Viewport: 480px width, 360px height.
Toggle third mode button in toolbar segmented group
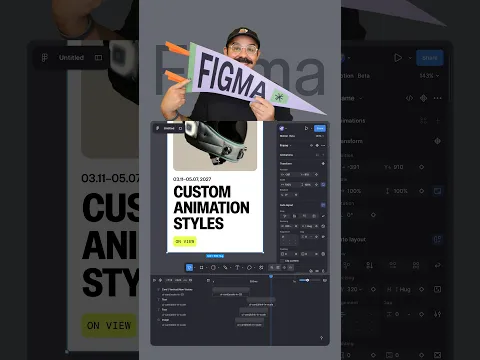click(284, 267)
